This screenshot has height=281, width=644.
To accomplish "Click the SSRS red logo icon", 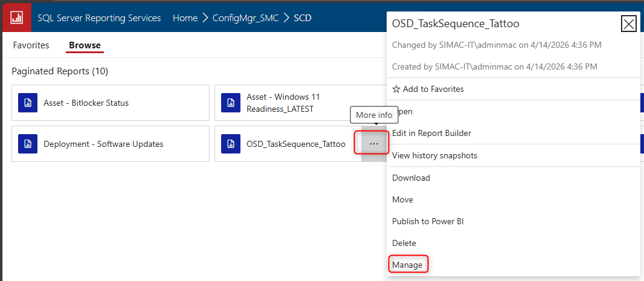I will click(x=17, y=18).
